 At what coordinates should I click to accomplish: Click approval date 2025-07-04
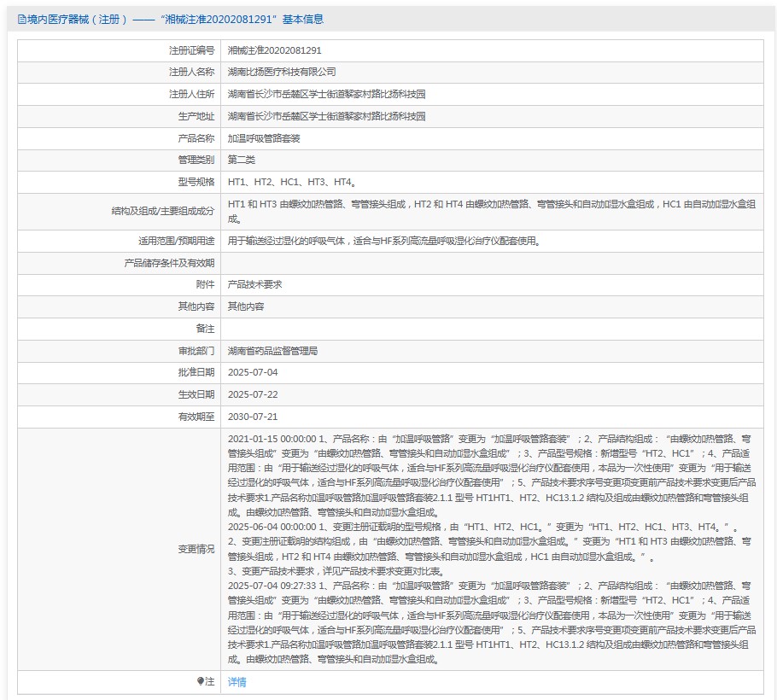[x=253, y=372]
